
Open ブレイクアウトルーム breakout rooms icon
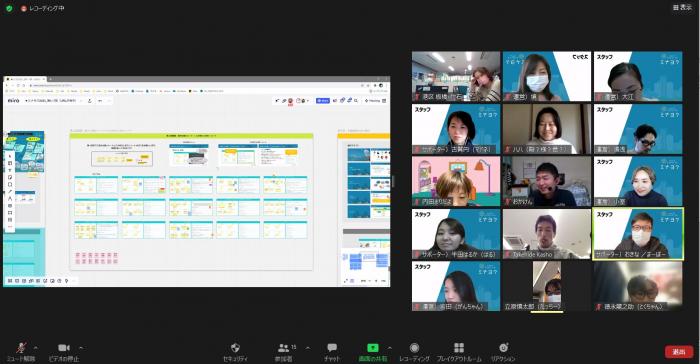(459, 347)
